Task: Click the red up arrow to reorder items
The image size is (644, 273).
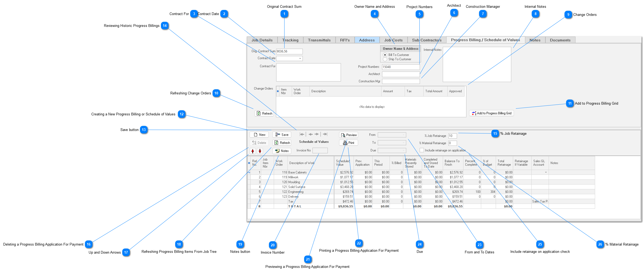Action: 253,151
